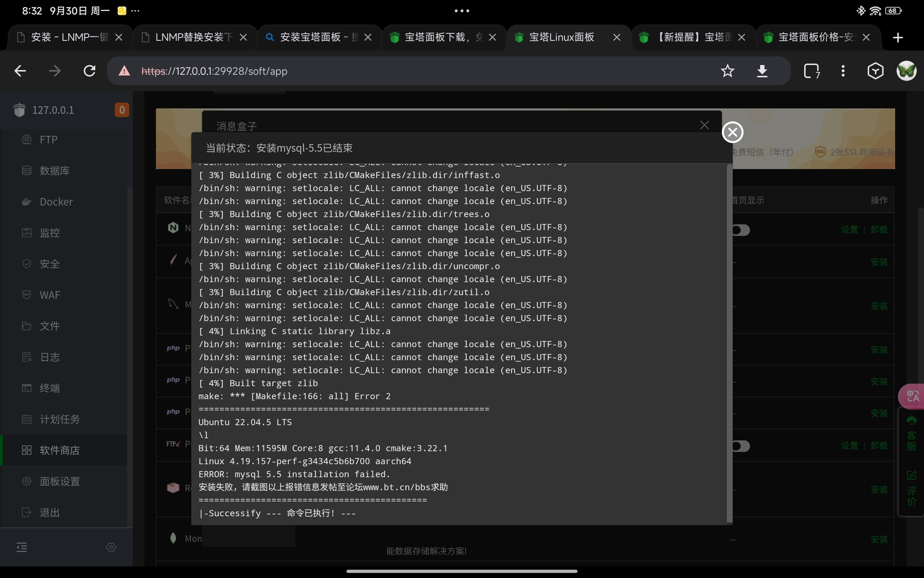This screenshot has width=924, height=578.
Task: Click 退出 to log out
Action: (65, 512)
